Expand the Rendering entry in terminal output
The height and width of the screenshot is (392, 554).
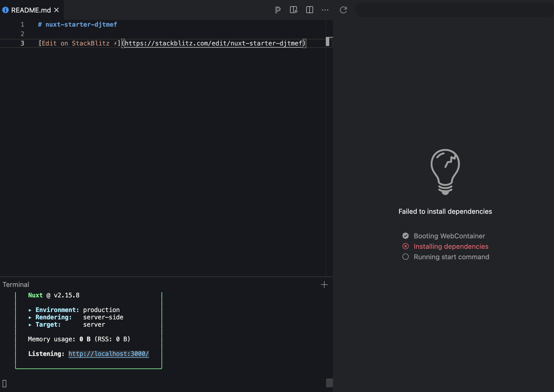pos(30,317)
